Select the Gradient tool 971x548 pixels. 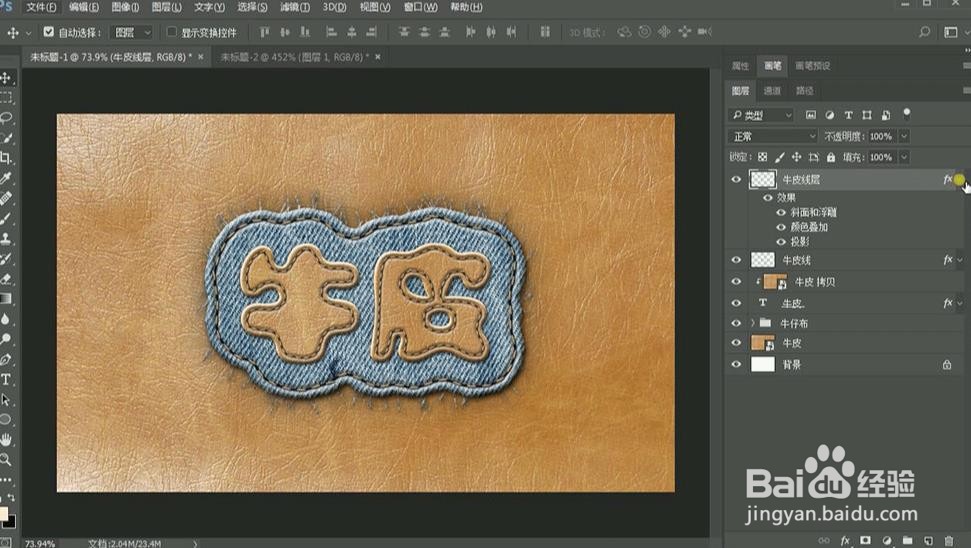pyautogui.click(x=6, y=298)
